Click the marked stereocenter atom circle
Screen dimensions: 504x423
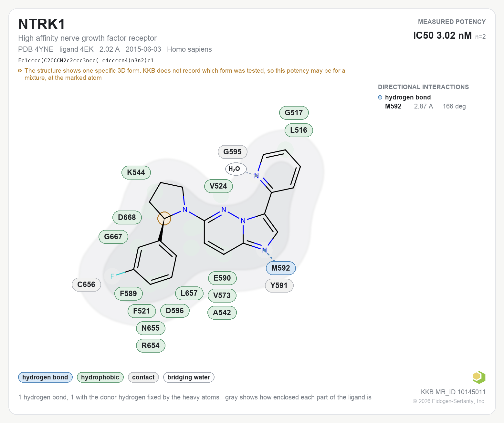point(164,218)
